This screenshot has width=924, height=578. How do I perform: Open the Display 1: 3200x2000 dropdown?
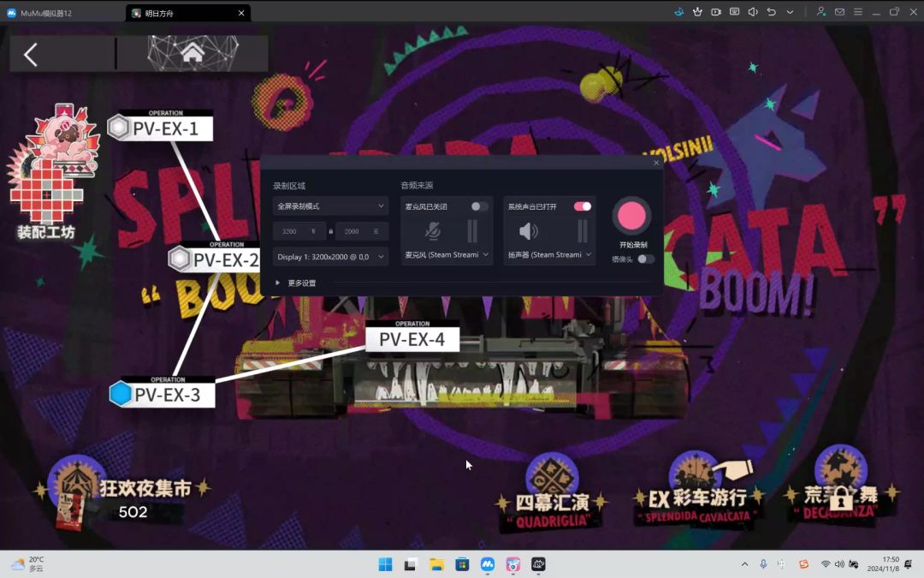(330, 257)
